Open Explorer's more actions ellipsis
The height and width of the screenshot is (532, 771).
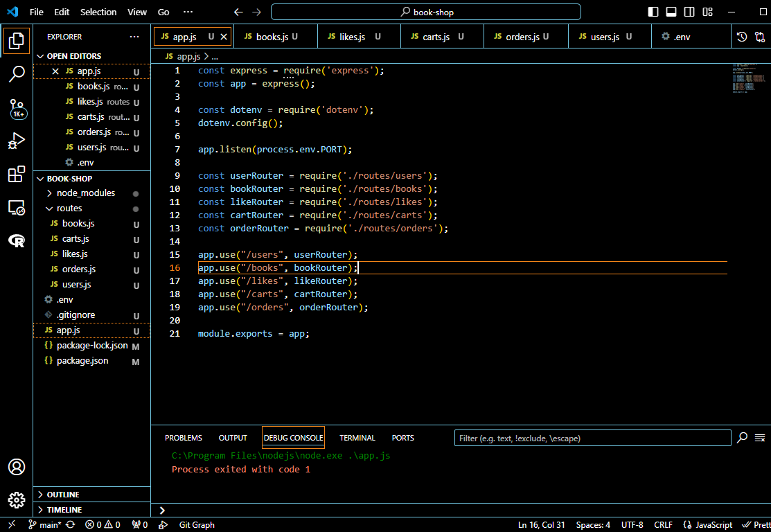click(x=134, y=37)
